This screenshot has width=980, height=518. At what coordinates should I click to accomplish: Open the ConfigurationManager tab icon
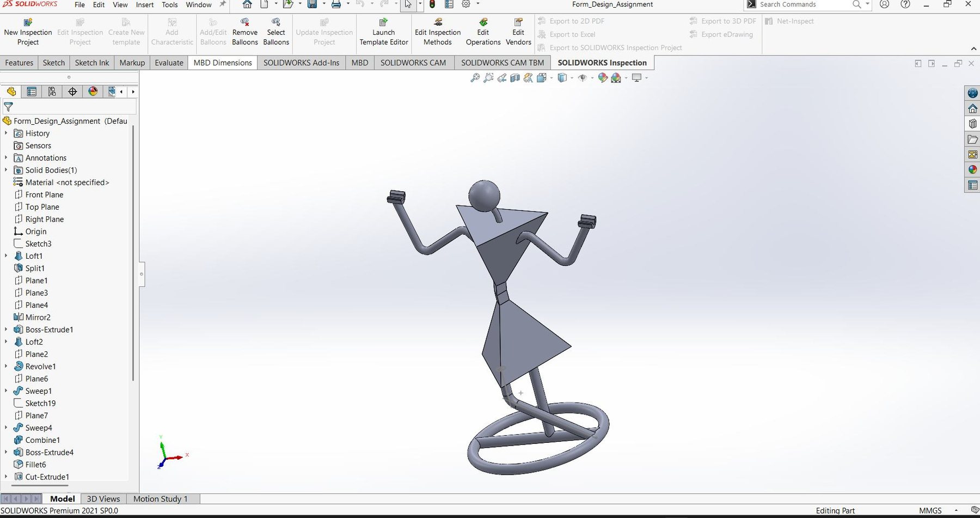click(x=52, y=92)
